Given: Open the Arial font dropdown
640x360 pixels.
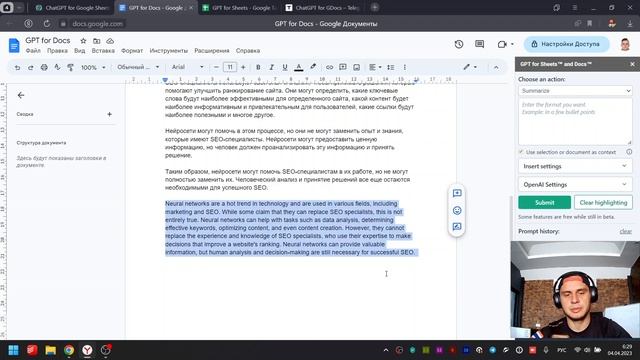Looking at the screenshot, I should pyautogui.click(x=187, y=67).
